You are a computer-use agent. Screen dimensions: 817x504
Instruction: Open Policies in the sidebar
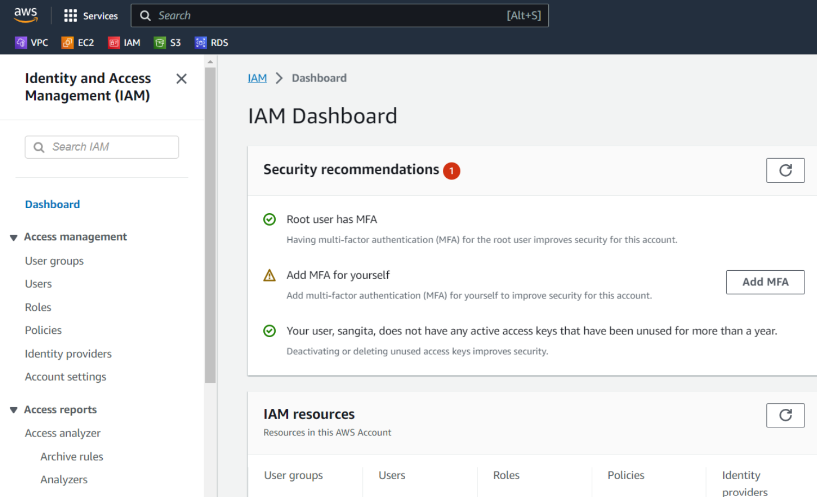[43, 330]
